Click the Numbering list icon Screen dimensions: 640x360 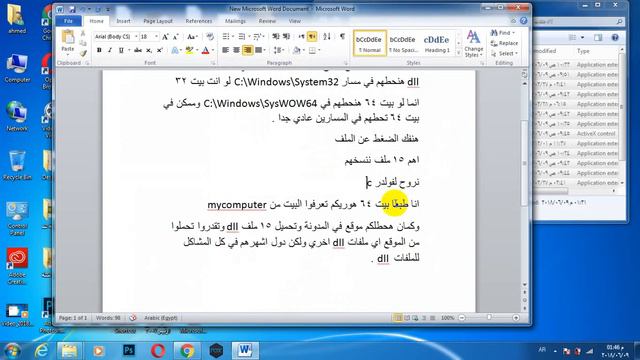242,37
